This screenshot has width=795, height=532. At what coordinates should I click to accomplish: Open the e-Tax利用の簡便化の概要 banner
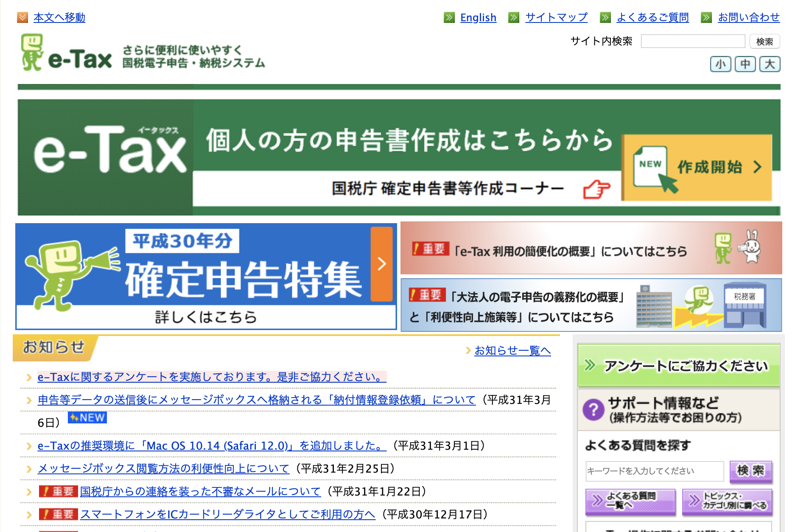[591, 248]
